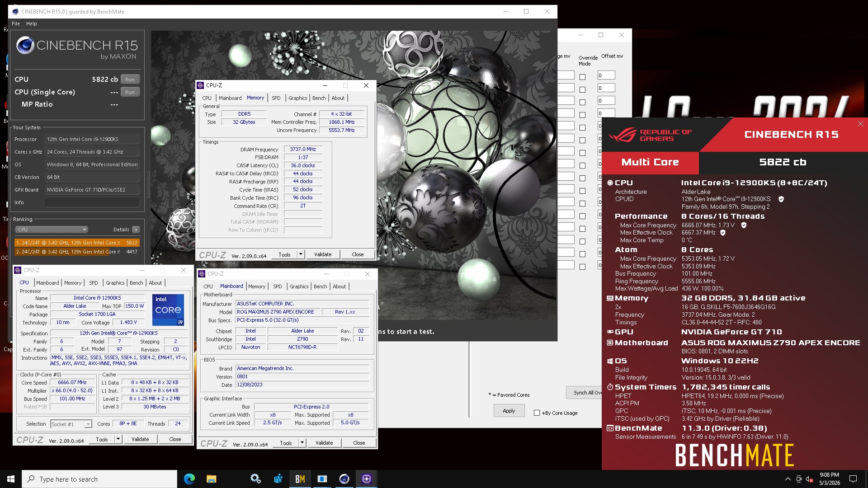Select About tab in CPU-Z Mainboard window
This screenshot has height=488, width=868.
pyautogui.click(x=339, y=286)
